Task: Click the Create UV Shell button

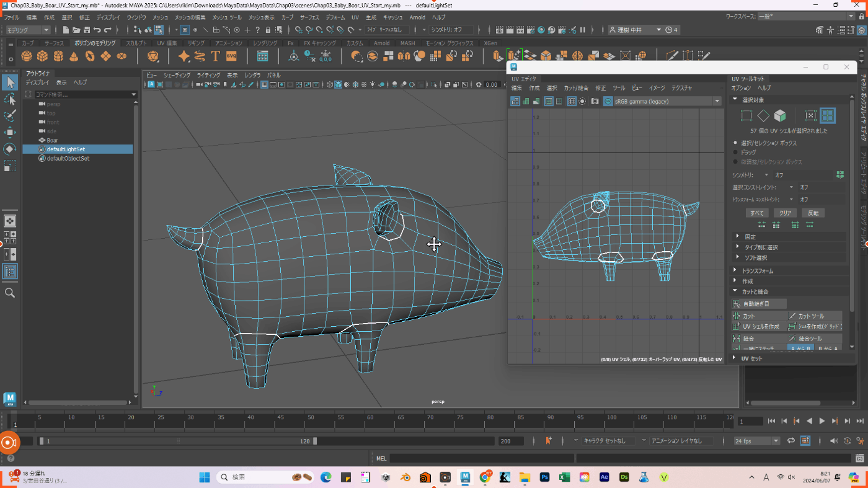Action: [x=759, y=326]
